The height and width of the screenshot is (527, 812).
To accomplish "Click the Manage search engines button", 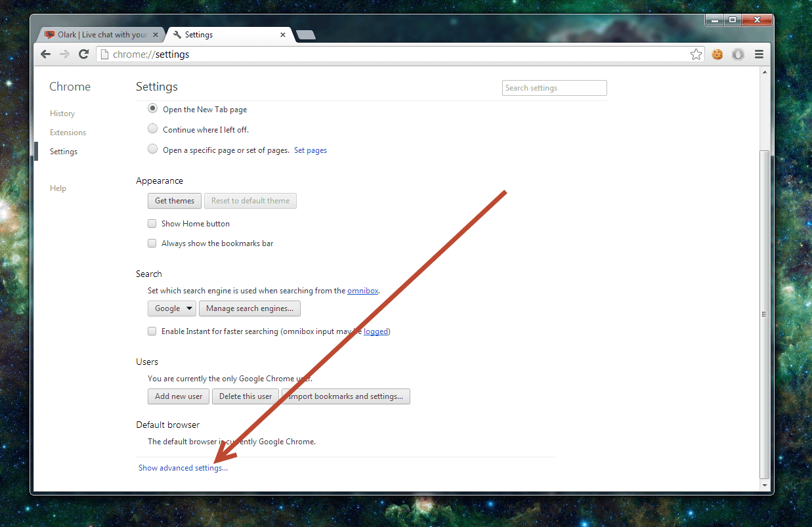I will (249, 308).
